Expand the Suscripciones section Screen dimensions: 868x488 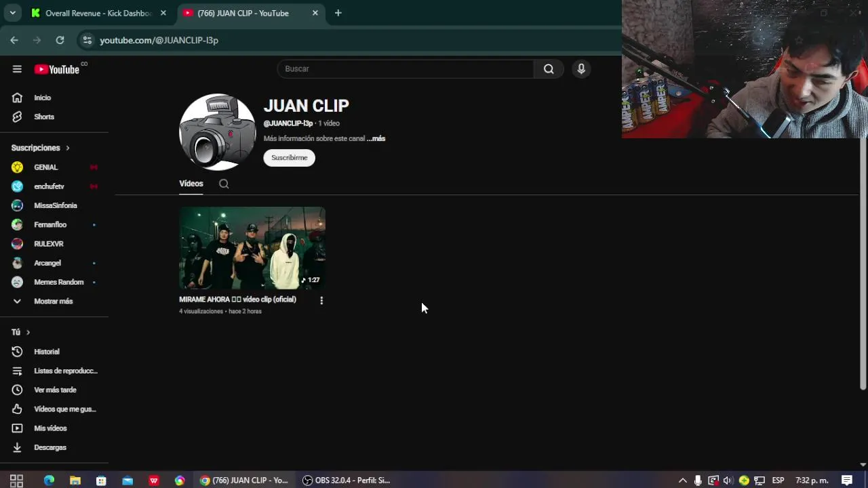41,148
